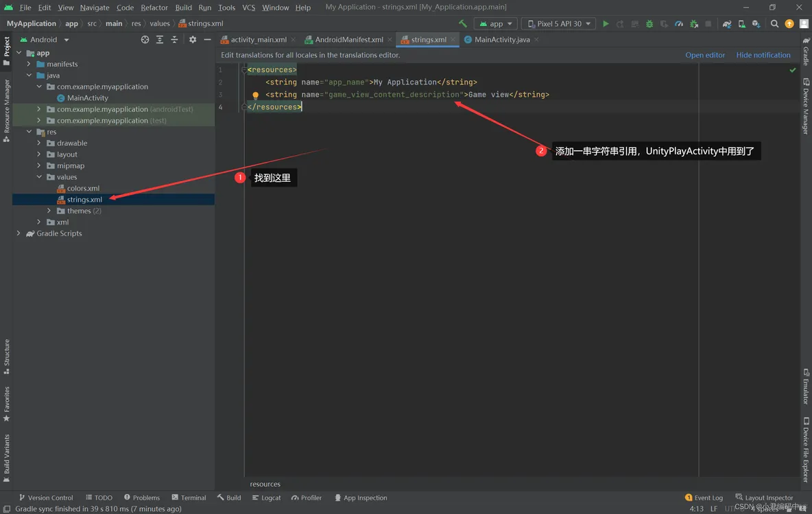
Task: Click the Select Opened File target icon
Action: point(145,39)
